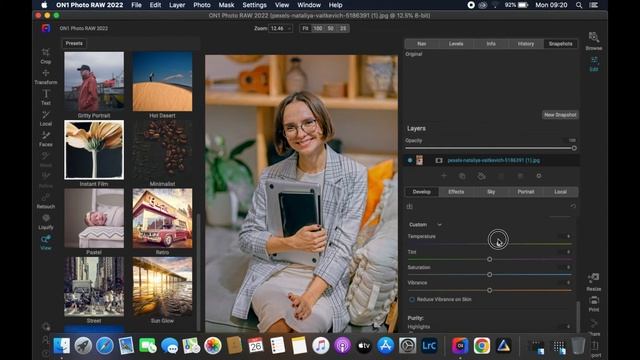
Task: Open Google Chrome from the dock
Action: point(482,346)
